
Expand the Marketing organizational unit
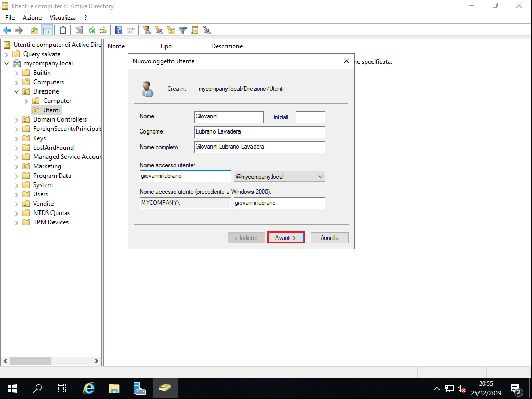(16, 166)
